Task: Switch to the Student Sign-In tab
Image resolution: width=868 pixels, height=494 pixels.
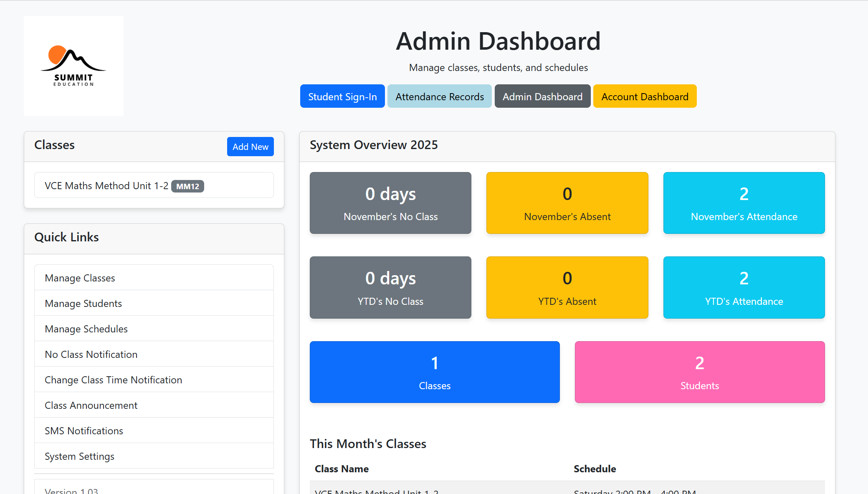Action: point(342,96)
